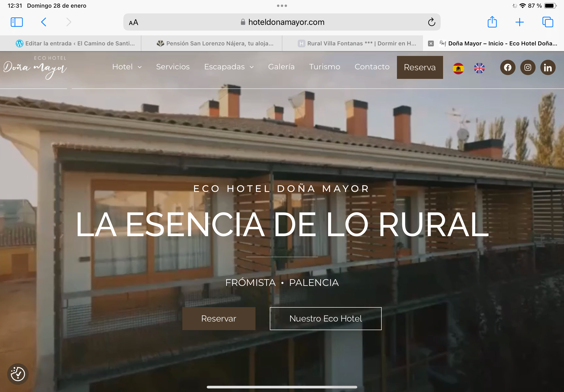Open the Safari sidebar panel
Viewport: 564px width, 392px height.
[x=17, y=22]
